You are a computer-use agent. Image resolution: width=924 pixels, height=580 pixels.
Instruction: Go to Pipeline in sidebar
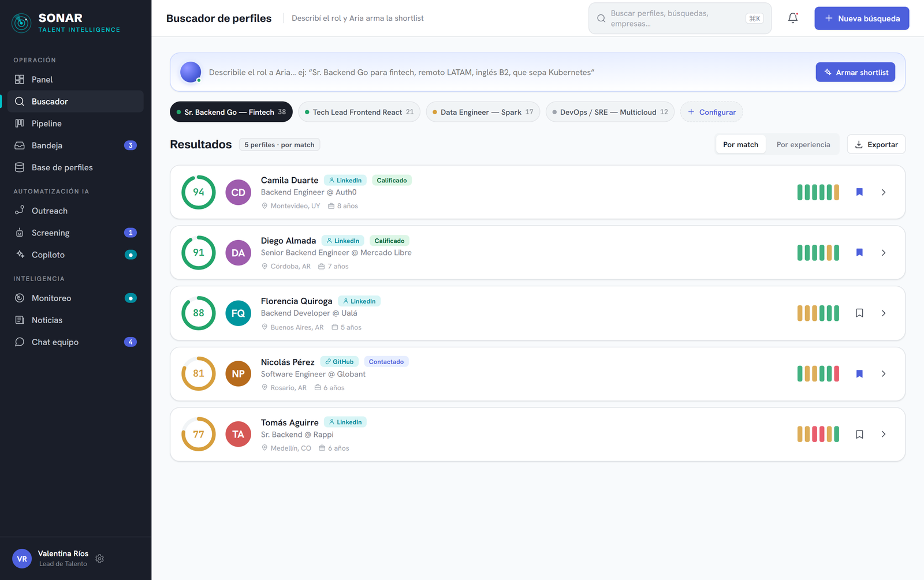click(x=76, y=124)
